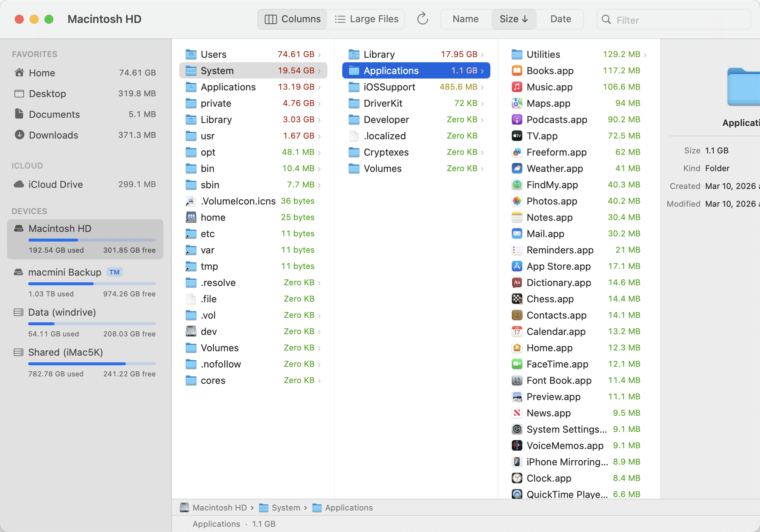Click the Notes.app icon
Viewport: 760px width, 532px height.
point(517,217)
